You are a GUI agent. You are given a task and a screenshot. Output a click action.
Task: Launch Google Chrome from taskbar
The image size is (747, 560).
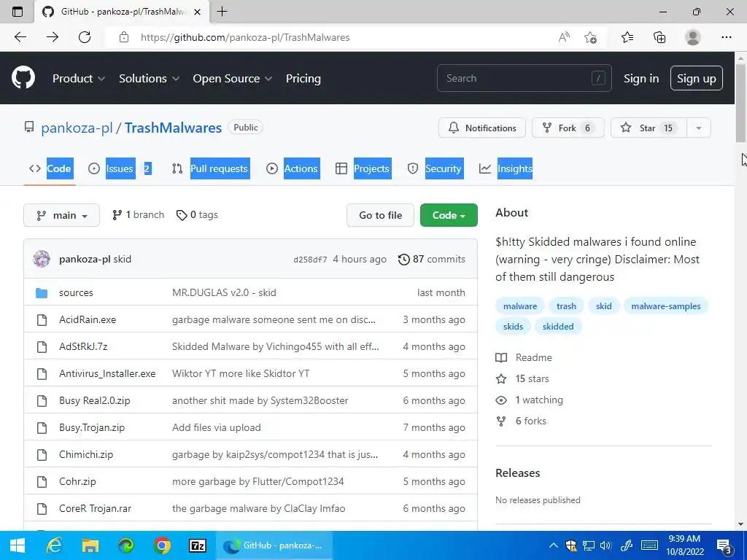point(161,545)
